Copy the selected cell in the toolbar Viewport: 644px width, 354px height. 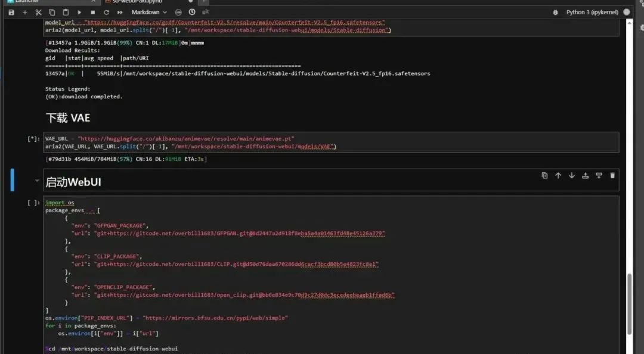point(52,13)
